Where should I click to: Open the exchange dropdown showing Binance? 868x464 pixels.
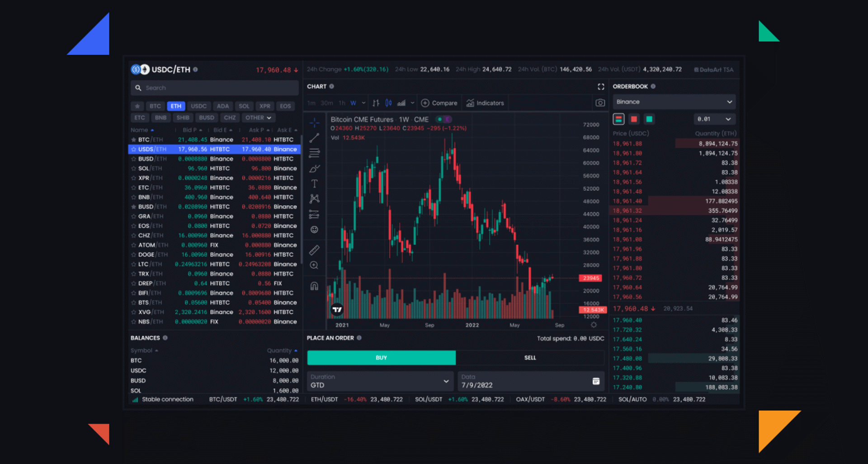tap(674, 101)
